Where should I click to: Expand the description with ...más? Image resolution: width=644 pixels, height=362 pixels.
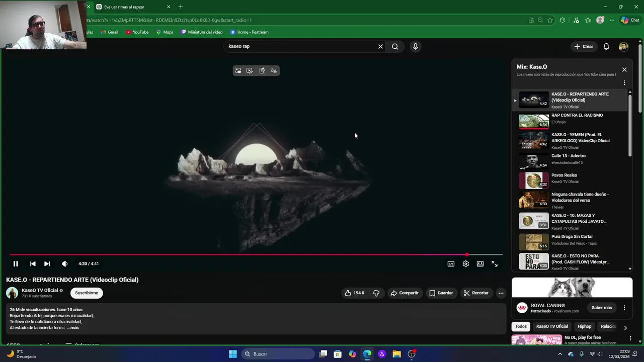[x=73, y=328]
